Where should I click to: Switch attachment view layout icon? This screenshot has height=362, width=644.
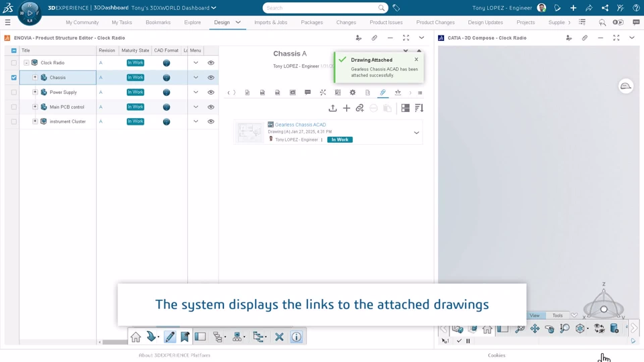point(405,108)
